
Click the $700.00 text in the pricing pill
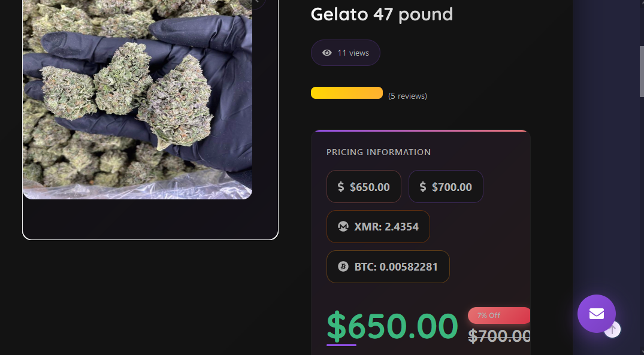(452, 187)
